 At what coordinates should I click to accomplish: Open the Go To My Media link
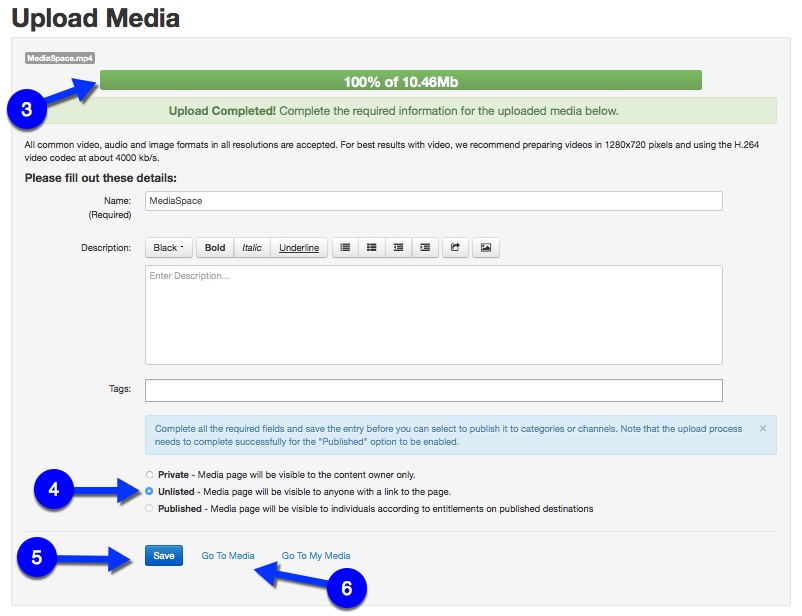316,556
